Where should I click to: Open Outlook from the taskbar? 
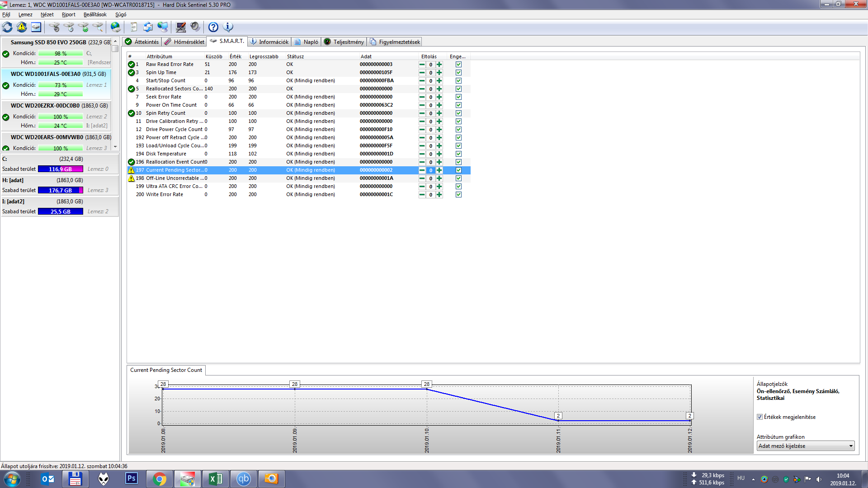(x=47, y=479)
